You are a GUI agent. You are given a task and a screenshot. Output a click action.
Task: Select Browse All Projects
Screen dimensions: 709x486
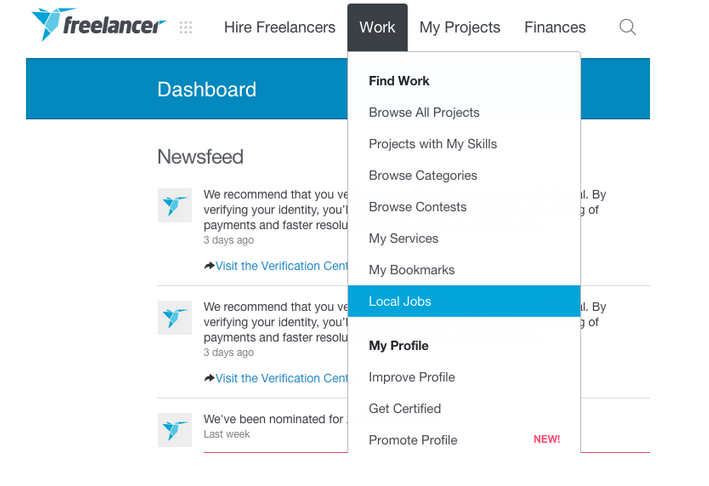click(424, 113)
